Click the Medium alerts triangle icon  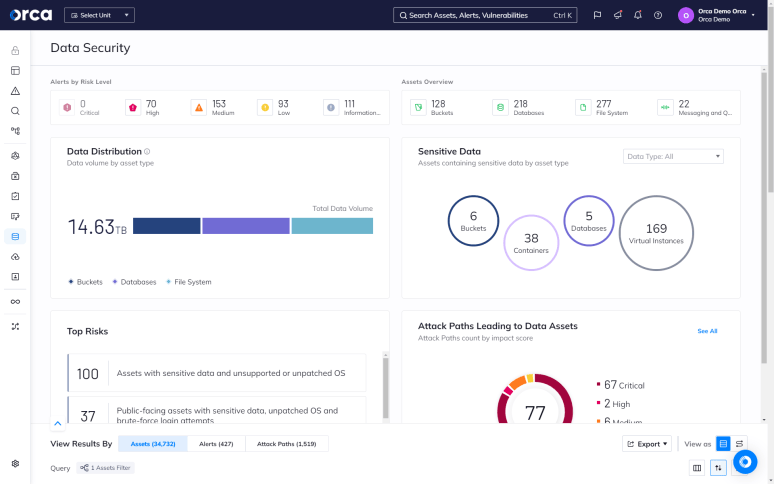[199, 108]
